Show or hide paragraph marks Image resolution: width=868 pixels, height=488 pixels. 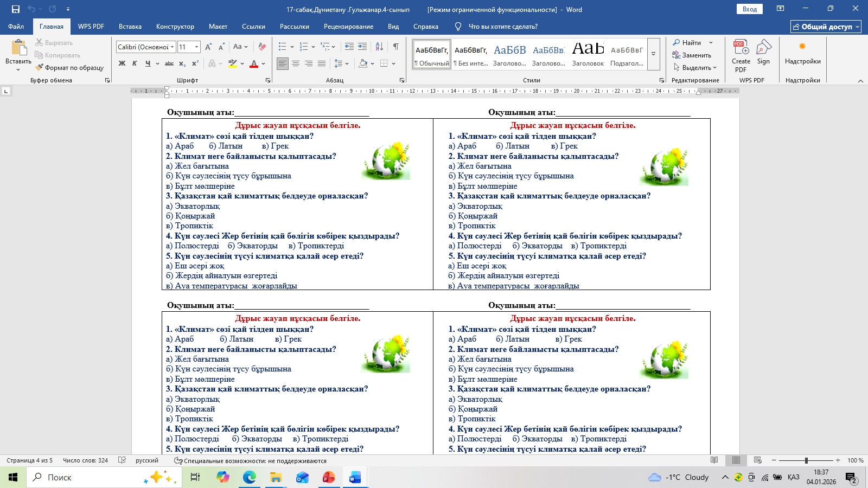[396, 47]
